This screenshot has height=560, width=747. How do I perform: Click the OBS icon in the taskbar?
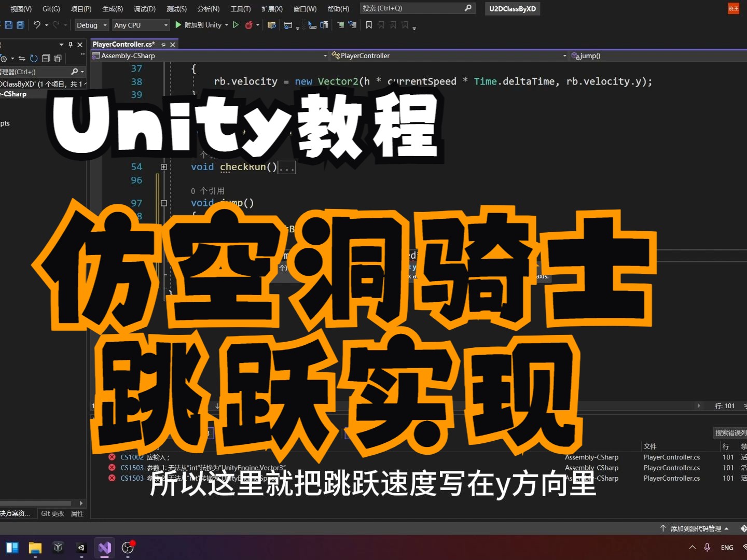128,548
